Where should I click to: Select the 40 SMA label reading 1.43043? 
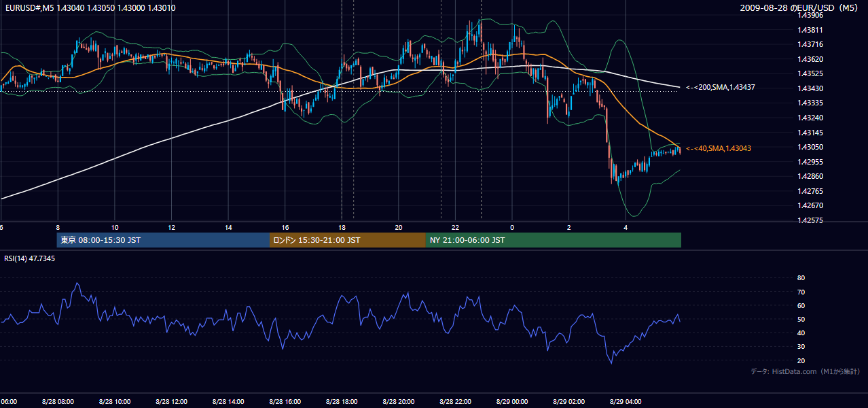click(719, 148)
